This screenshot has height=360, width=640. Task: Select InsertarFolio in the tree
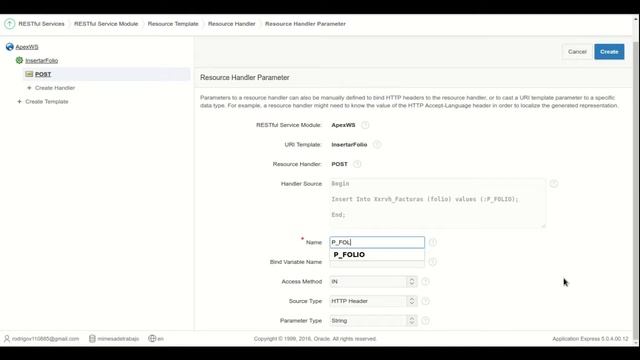(42, 60)
